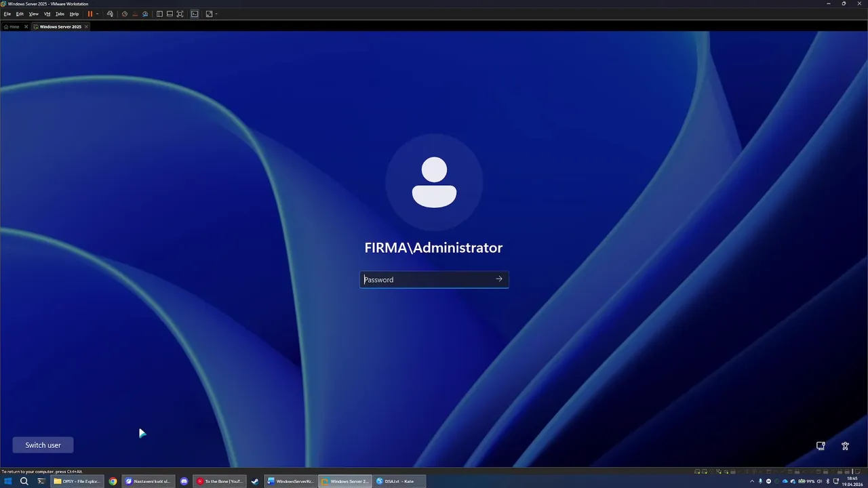Expand the stretch guest dropdown arrow

click(216, 14)
